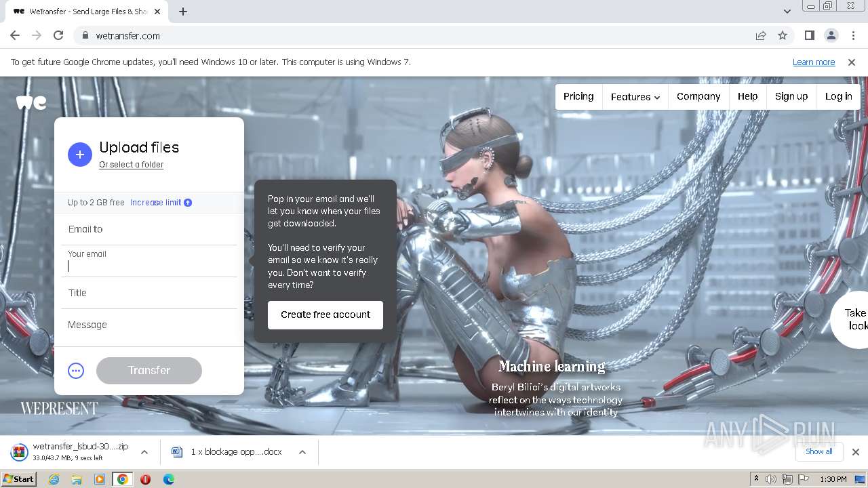Reload the page
This screenshot has width=868, height=488.
pyautogui.click(x=58, y=35)
